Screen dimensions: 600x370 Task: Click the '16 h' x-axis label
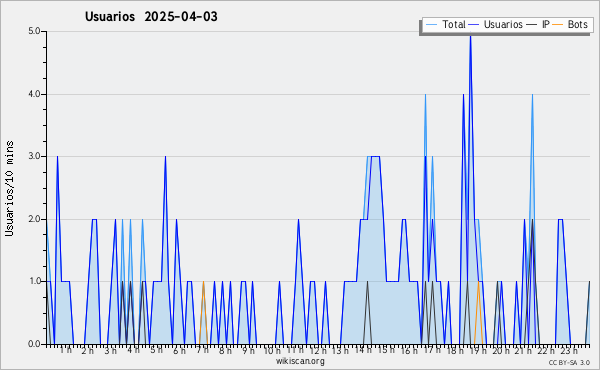point(409,350)
